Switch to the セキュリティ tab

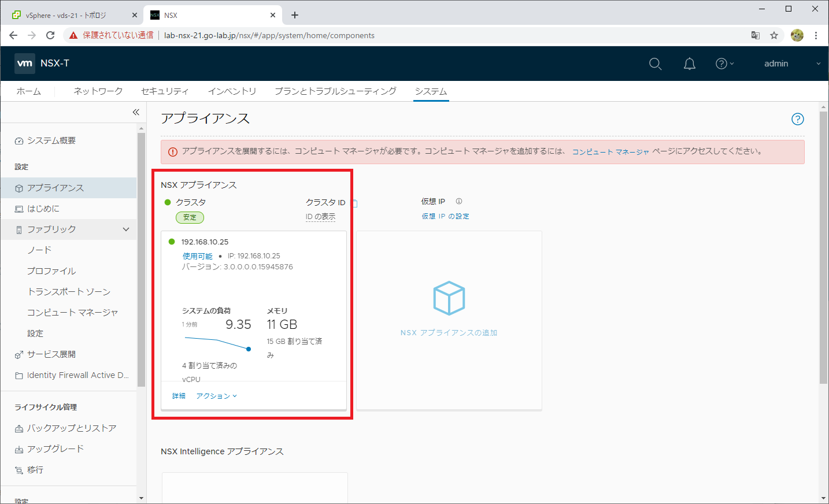coord(165,91)
